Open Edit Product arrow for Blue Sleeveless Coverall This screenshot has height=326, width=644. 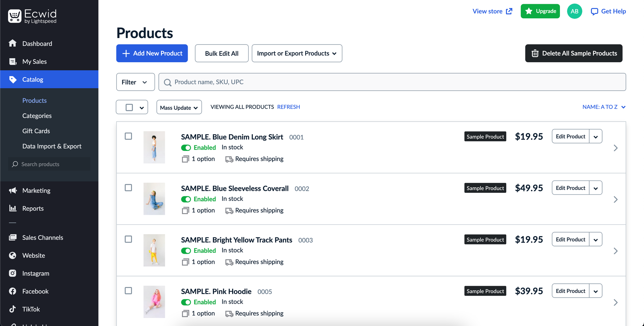tap(596, 188)
